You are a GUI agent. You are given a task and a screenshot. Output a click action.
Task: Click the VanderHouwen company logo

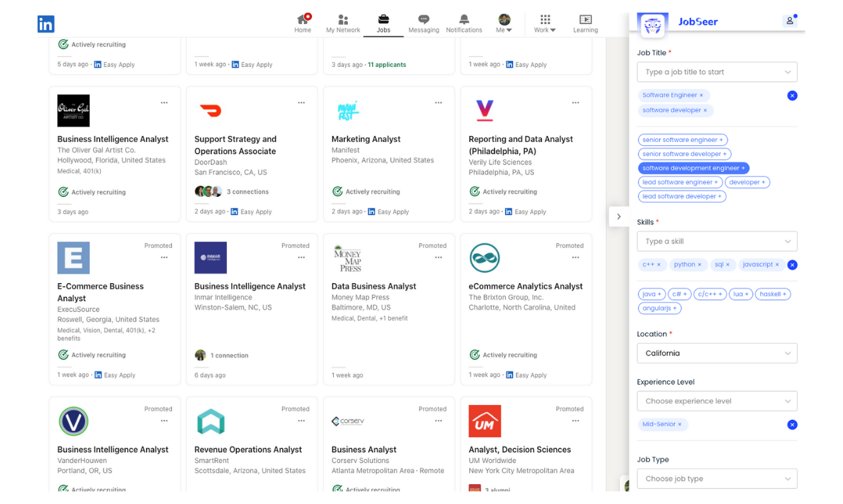tap(73, 421)
